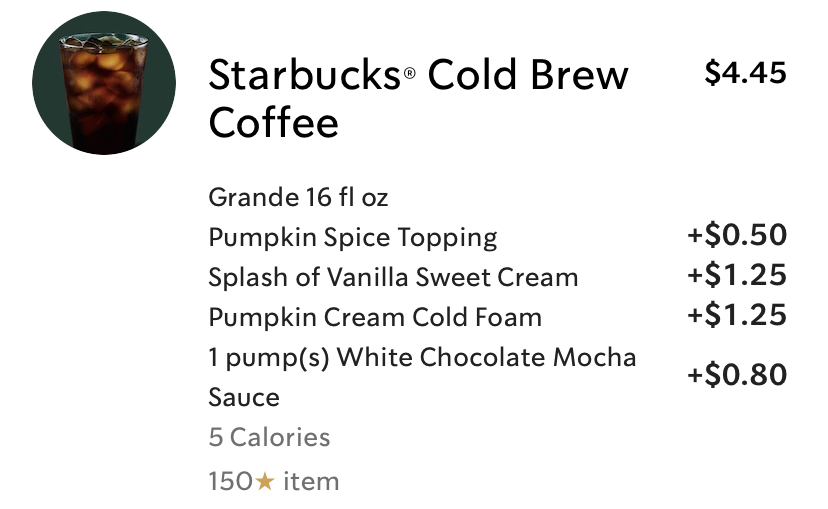Click the +$0.80 mocha sauce charge
The width and height of the screenshot is (828, 509).
(737, 376)
